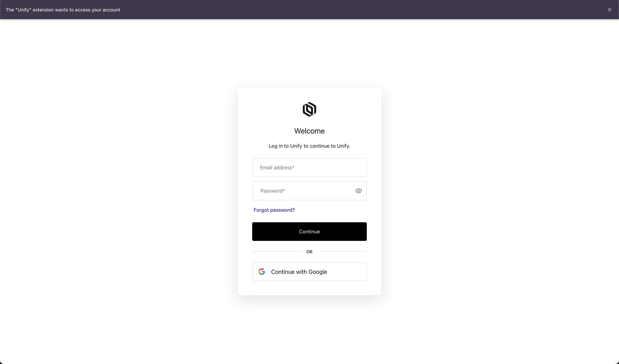This screenshot has height=364, width=619.
Task: Click the "Password*" placeholder text
Action: click(272, 191)
